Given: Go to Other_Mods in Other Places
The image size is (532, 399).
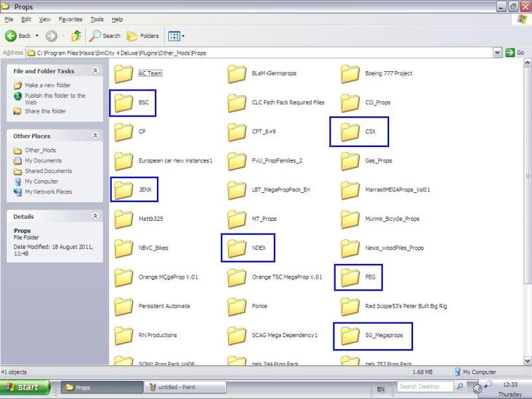Looking at the screenshot, I should [40, 150].
